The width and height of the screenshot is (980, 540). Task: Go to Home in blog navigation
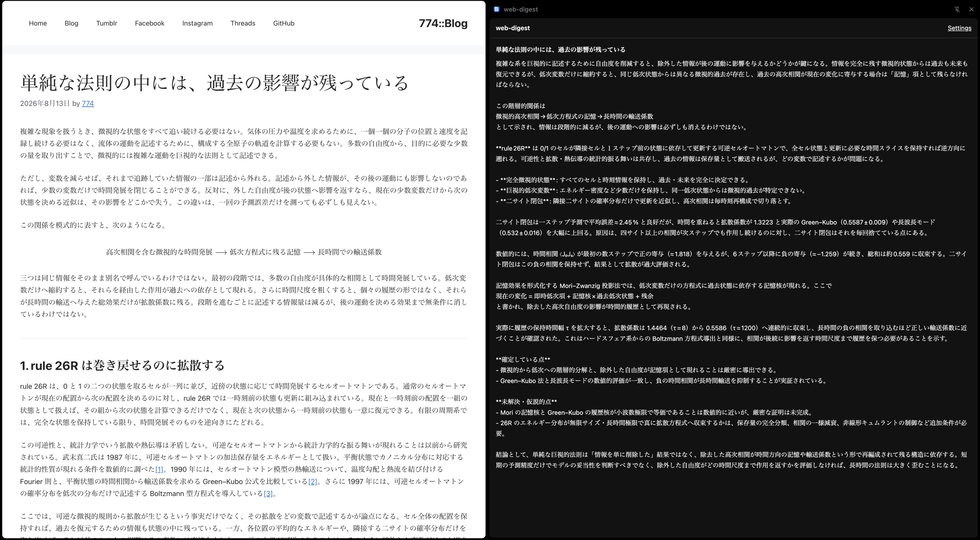pos(38,23)
